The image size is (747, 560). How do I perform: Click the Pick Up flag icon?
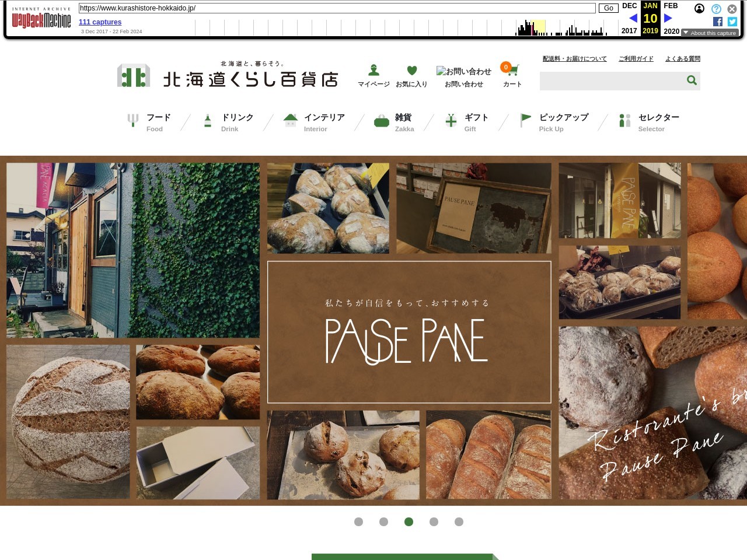tap(525, 120)
